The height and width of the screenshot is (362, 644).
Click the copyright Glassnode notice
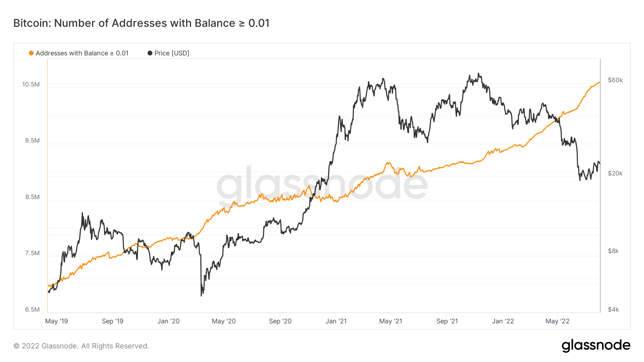click(81, 346)
